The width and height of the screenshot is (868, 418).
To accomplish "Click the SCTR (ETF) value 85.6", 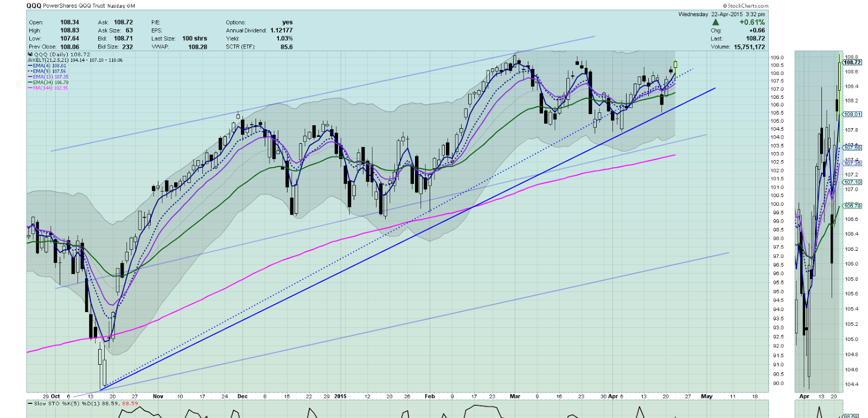I will [x=286, y=47].
